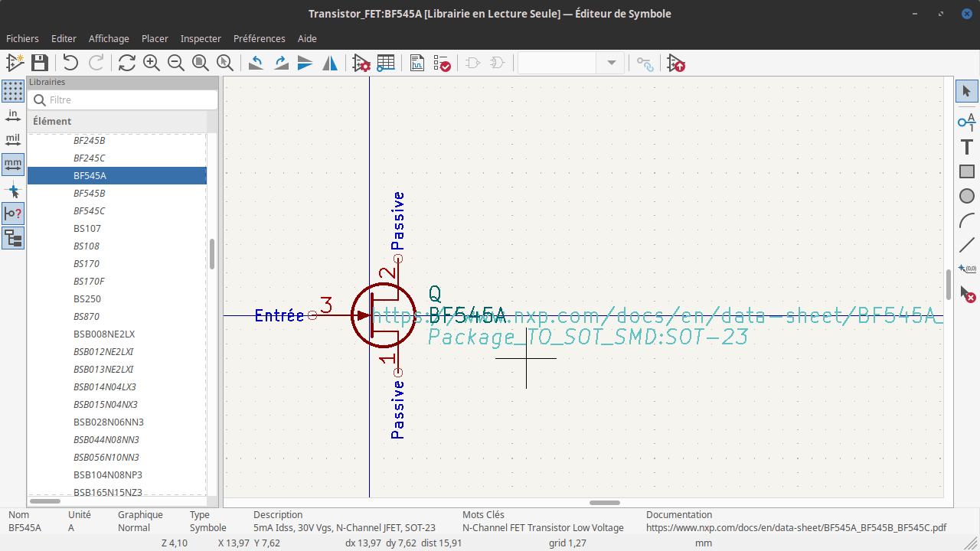Open the Inspecter menu
The width and height of the screenshot is (980, 551).
click(201, 38)
